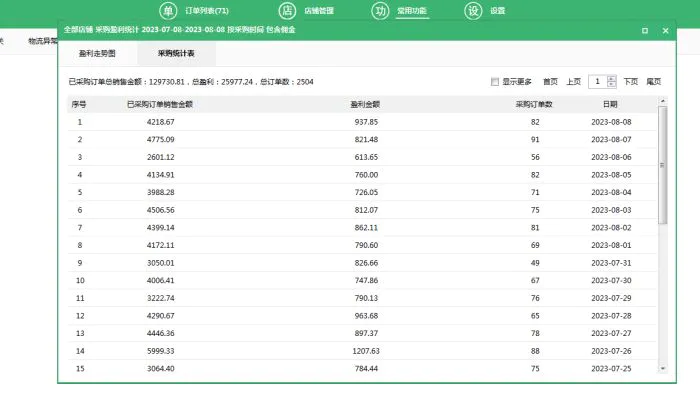Select date cell 2023-07-26
700x398 pixels.
[x=611, y=351]
